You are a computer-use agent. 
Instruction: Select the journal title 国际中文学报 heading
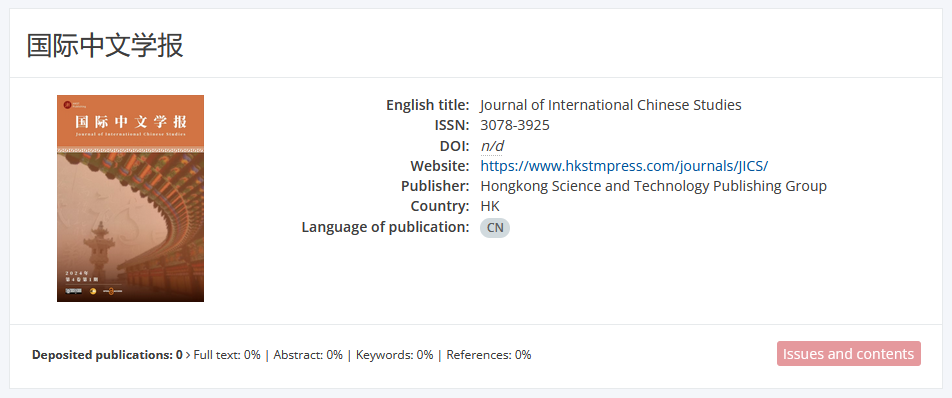coord(105,46)
